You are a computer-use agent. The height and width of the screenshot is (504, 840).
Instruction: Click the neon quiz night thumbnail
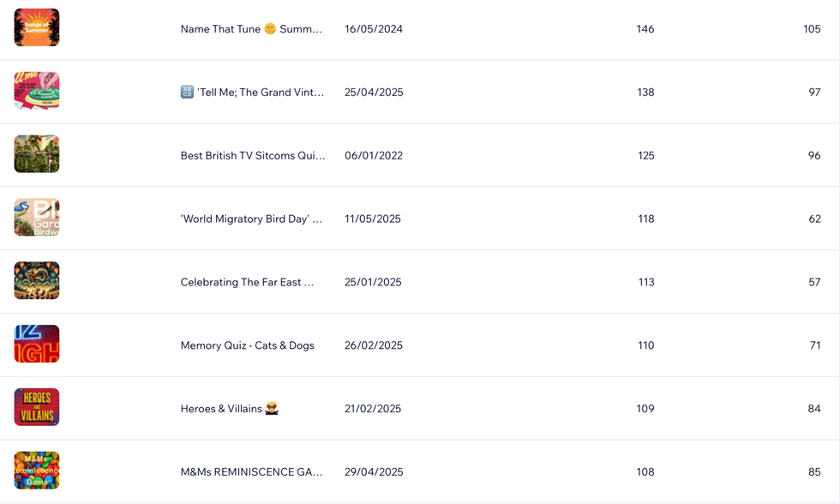pos(36,344)
